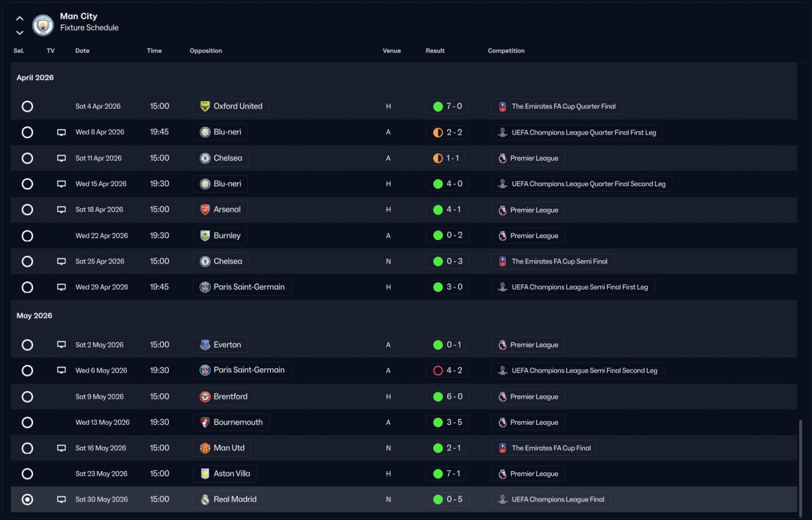Open The Emirates FA Cup Final competition link
Image resolution: width=812 pixels, height=520 pixels.
pyautogui.click(x=544, y=448)
